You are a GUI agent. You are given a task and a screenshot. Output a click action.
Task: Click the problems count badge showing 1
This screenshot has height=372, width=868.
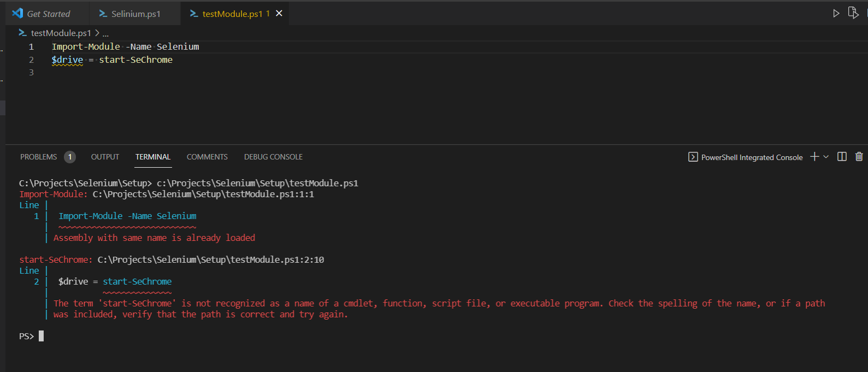coord(70,157)
